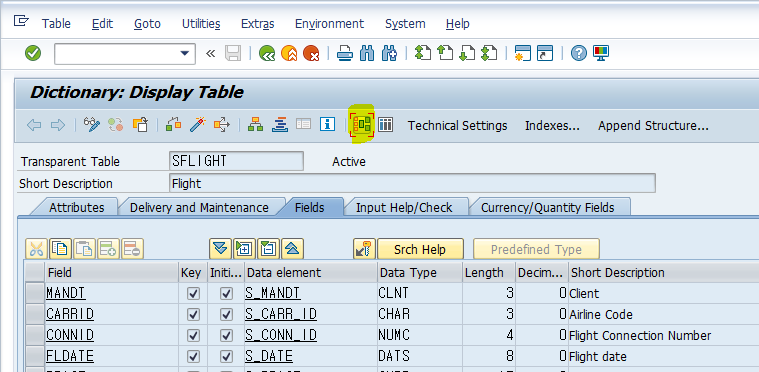This screenshot has height=372, width=759.
Task: Click the Create New Session icon
Action: [523, 53]
